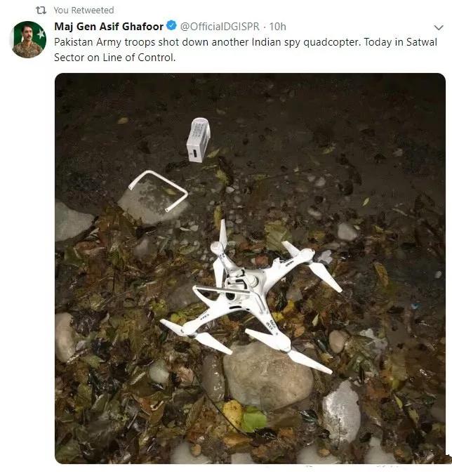Click the You Retweeted label
This screenshot has width=452, height=476.
tap(84, 11)
